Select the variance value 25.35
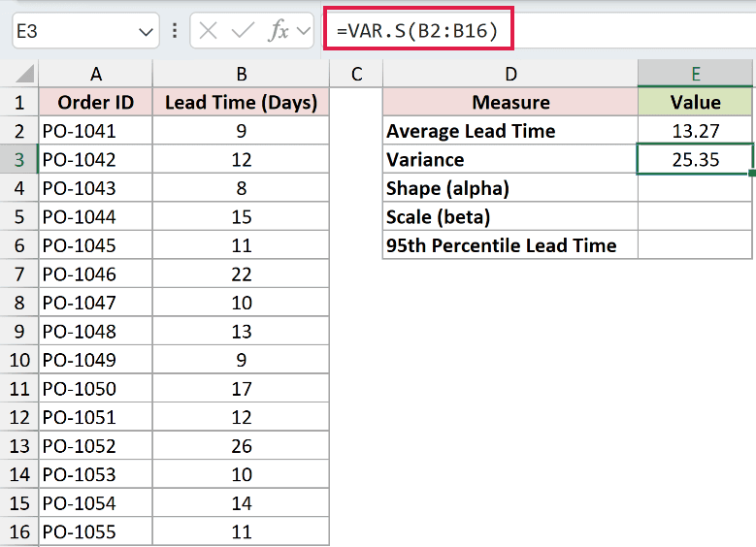 pos(695,159)
